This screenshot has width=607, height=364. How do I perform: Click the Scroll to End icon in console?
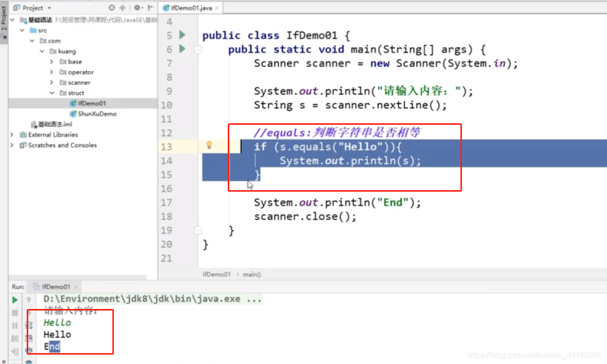[x=29, y=338]
